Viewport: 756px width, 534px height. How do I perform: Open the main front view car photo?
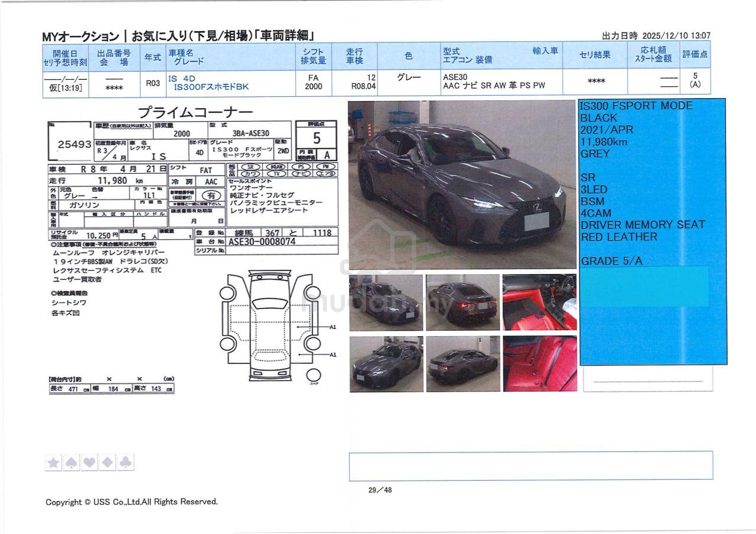click(x=461, y=185)
